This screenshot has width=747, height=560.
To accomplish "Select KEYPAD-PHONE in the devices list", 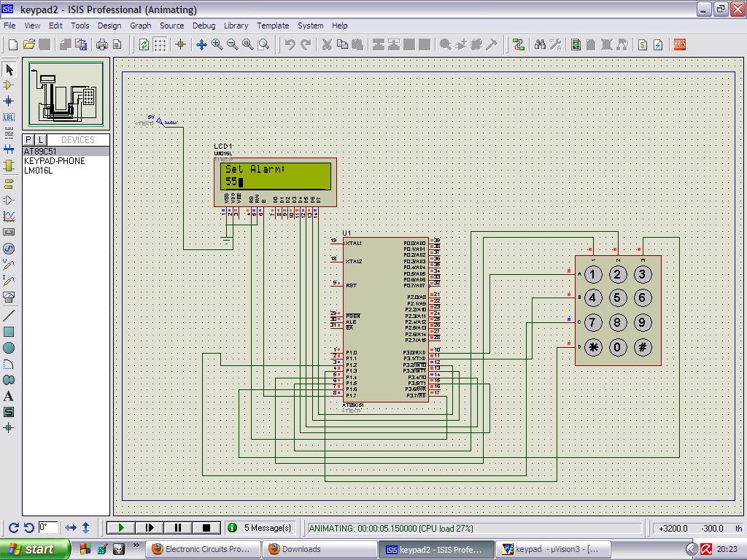I will (54, 160).
